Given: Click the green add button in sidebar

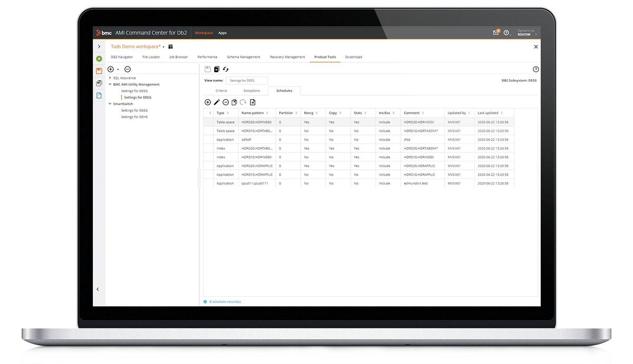Looking at the screenshot, I should point(99,59).
